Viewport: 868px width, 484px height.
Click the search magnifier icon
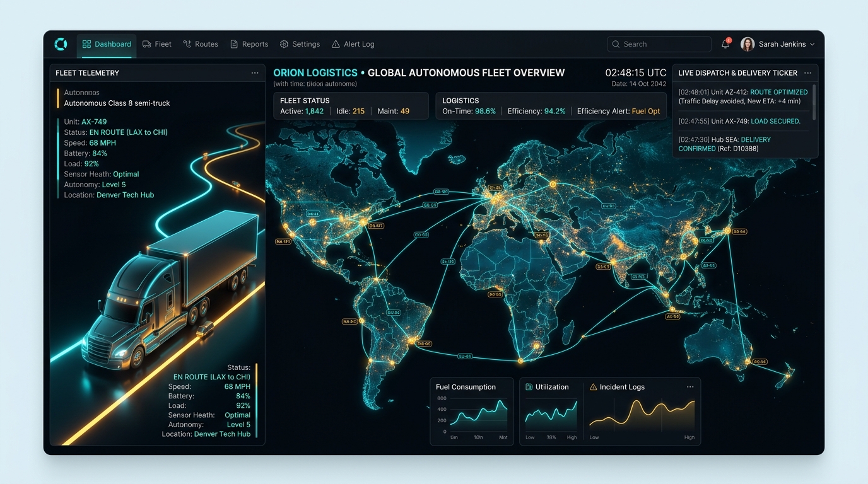[x=616, y=44]
